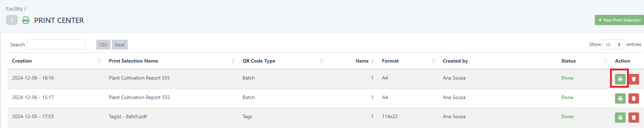Sort by Items column
The height and width of the screenshot is (128, 644).
pos(352,61)
